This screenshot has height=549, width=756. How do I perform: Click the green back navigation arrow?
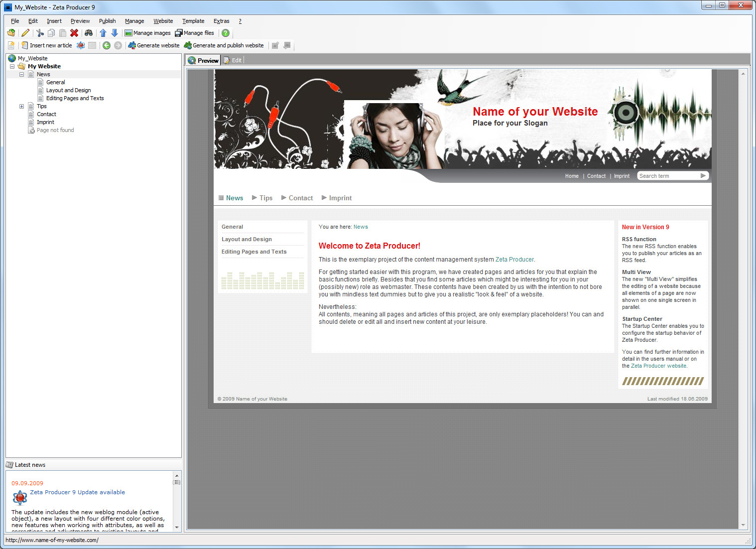(107, 45)
